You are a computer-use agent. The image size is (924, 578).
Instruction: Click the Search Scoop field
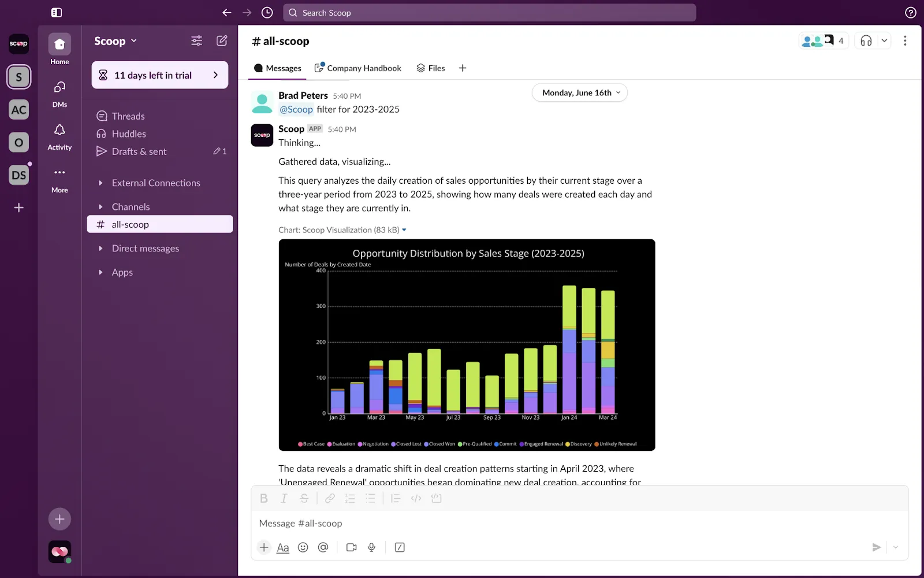click(x=489, y=13)
